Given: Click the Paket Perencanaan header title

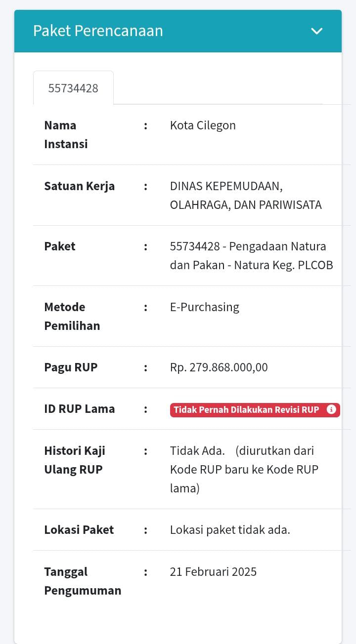Looking at the screenshot, I should tap(98, 31).
